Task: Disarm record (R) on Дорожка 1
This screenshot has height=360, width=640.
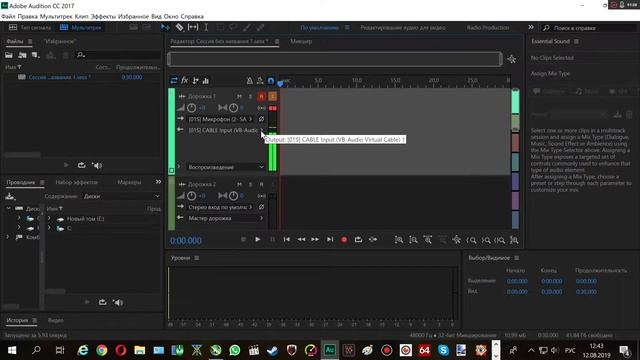Action: pos(261,96)
